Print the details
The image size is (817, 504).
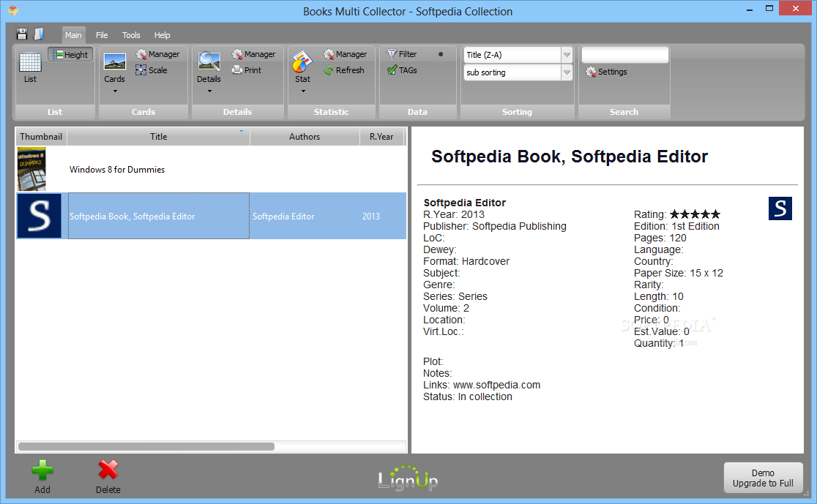click(247, 70)
